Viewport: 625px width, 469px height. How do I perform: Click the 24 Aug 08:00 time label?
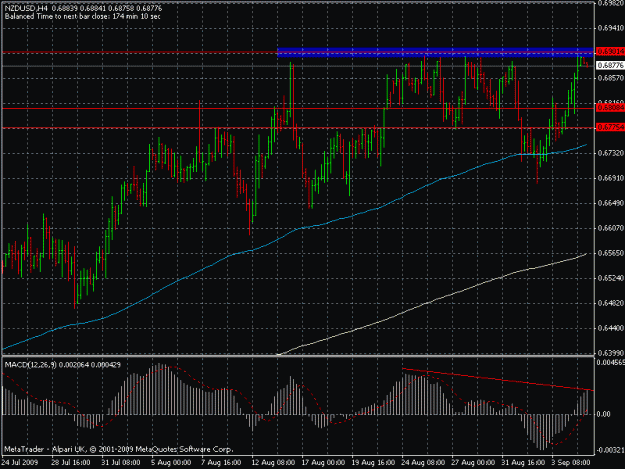coord(423,463)
